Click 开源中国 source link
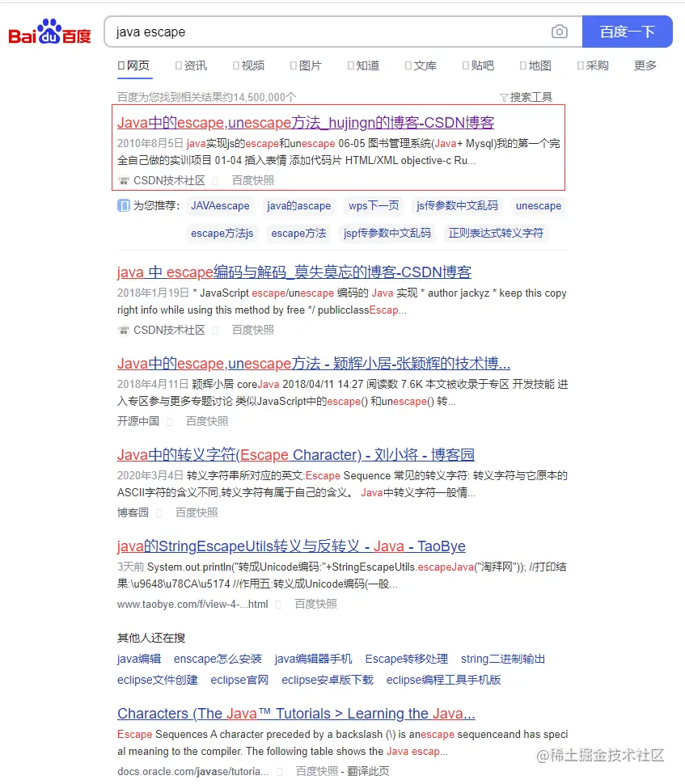 pyautogui.click(x=138, y=421)
